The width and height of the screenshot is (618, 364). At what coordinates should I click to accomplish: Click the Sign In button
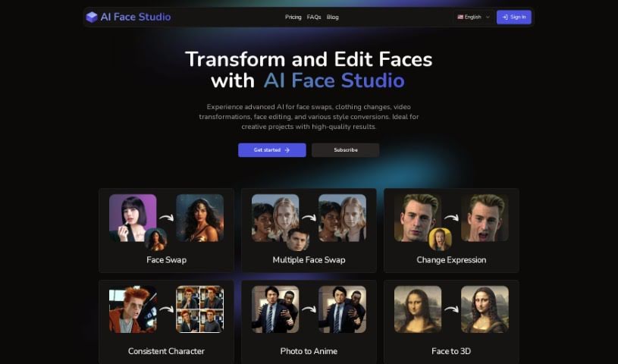(514, 17)
